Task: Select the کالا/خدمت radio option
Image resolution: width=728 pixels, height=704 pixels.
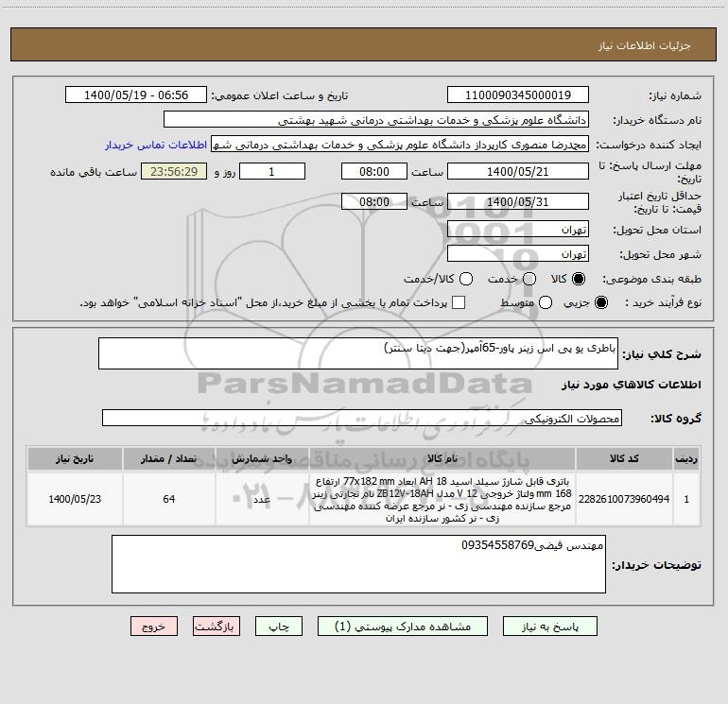Action: click(x=466, y=279)
